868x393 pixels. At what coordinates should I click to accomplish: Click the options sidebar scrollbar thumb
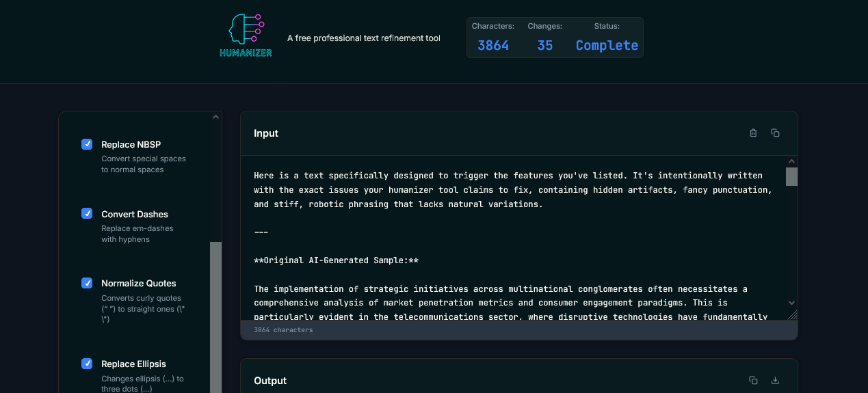(x=216, y=314)
